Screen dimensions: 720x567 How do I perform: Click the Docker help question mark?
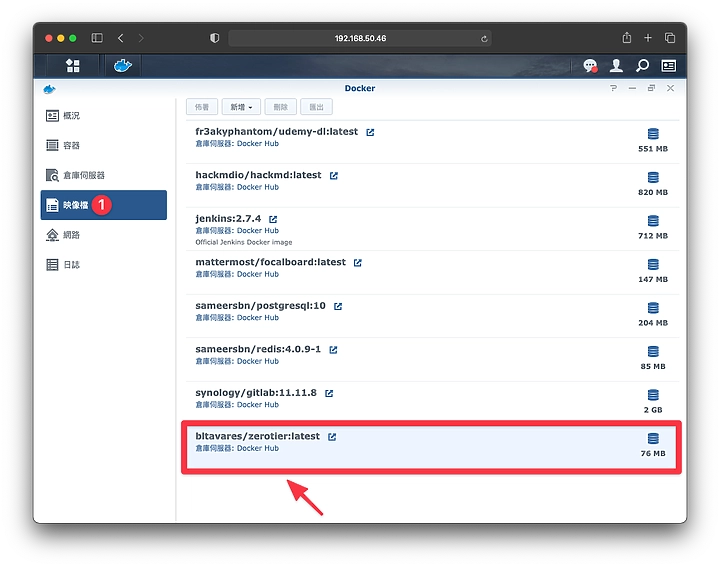613,88
